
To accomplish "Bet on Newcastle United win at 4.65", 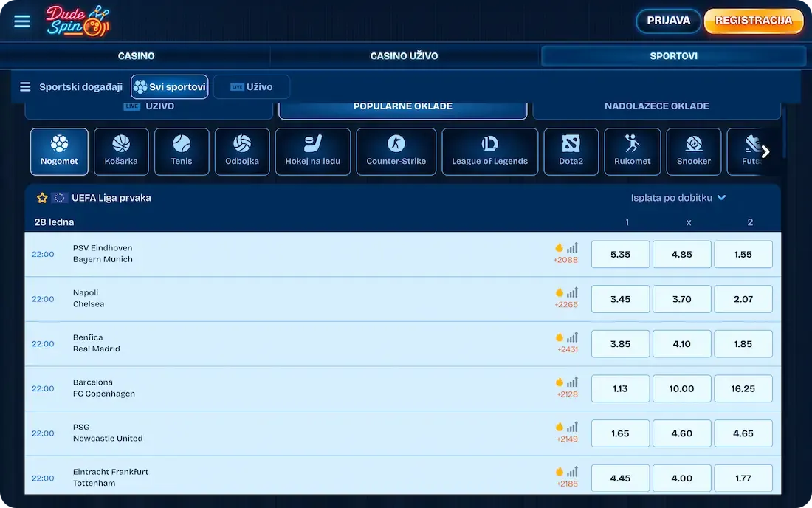I will click(x=743, y=433).
